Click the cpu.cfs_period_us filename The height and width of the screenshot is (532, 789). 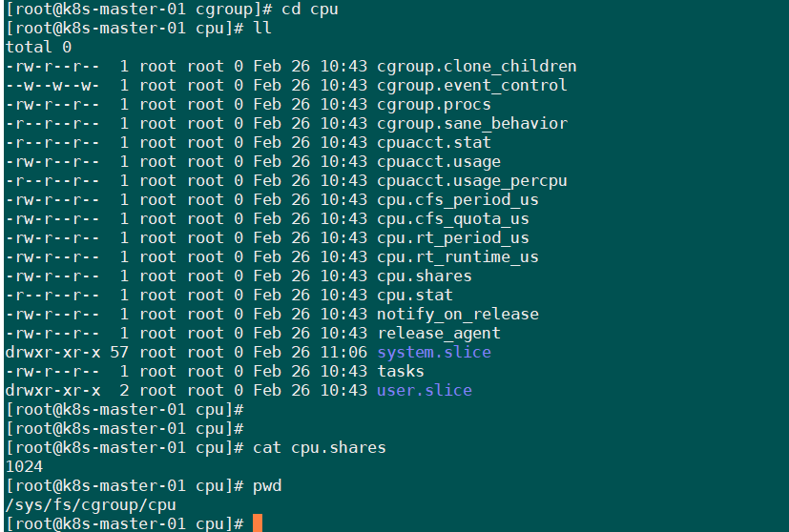pos(458,199)
